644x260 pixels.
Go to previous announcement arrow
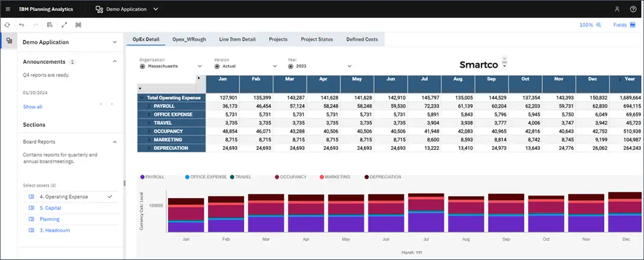(x=101, y=104)
